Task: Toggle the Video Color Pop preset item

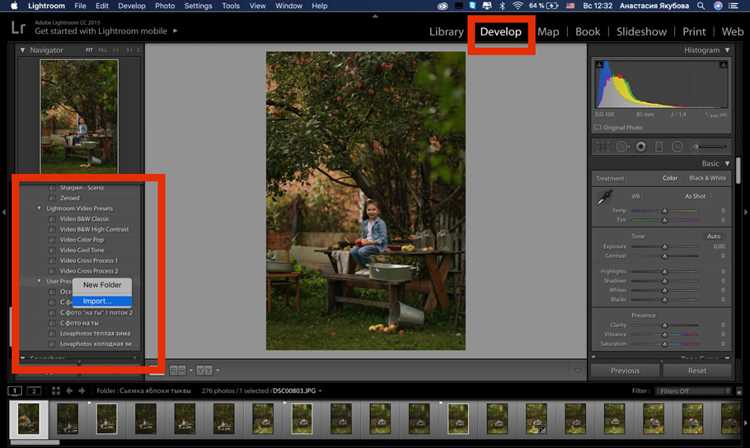Action: 81,240
